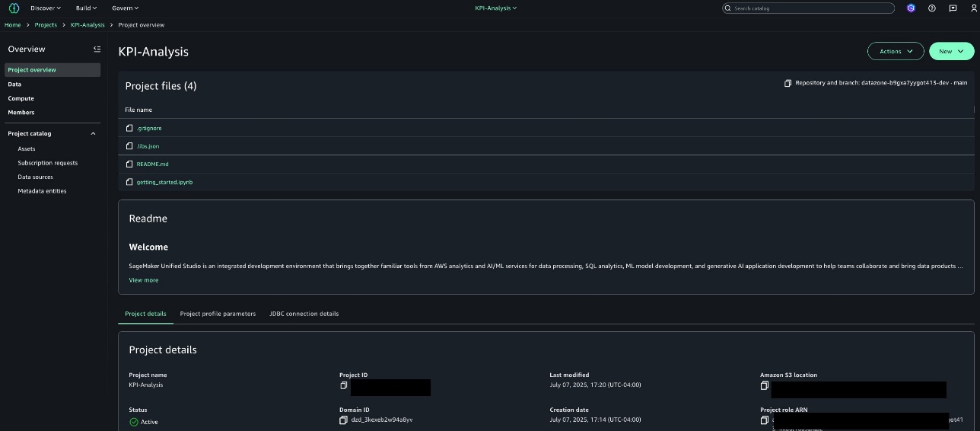Viewport: 980px width, 431px height.
Task: Open the Discover dropdown menu
Action: [x=46, y=8]
